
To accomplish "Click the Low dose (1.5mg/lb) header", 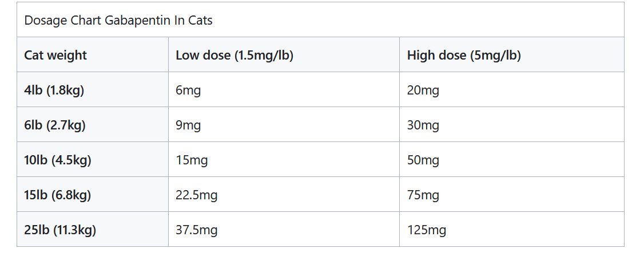I will [234, 56].
